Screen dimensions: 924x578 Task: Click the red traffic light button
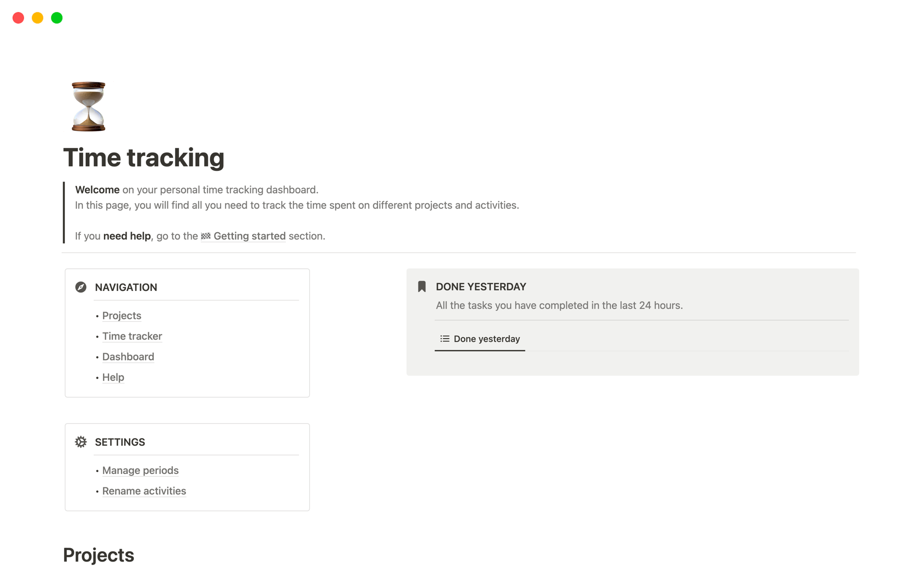[x=18, y=17]
